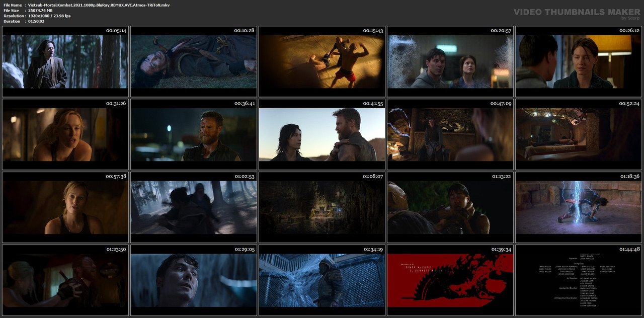Select the thumbnail at timestamp 00:57:38

(x=65, y=207)
